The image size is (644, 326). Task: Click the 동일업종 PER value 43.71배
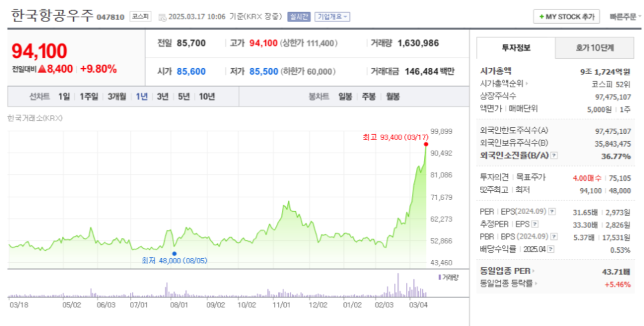tap(616, 272)
